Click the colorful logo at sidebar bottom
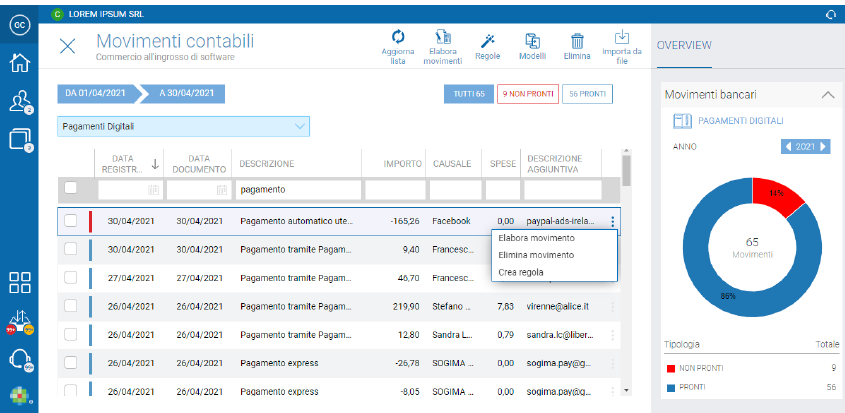 point(19,396)
